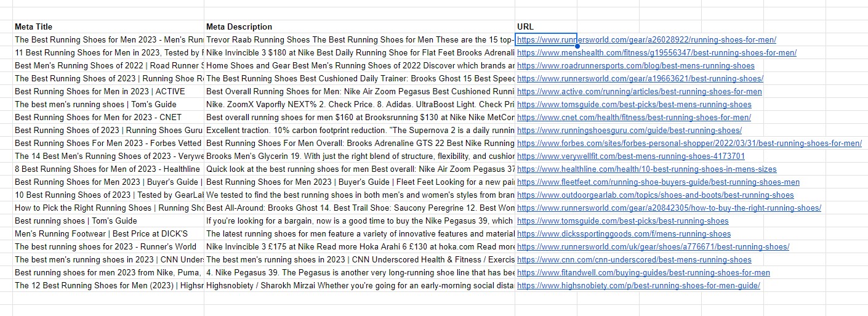
Task: Open the menshealth.com best-running-shoes-for-men link
Action: 657,53
